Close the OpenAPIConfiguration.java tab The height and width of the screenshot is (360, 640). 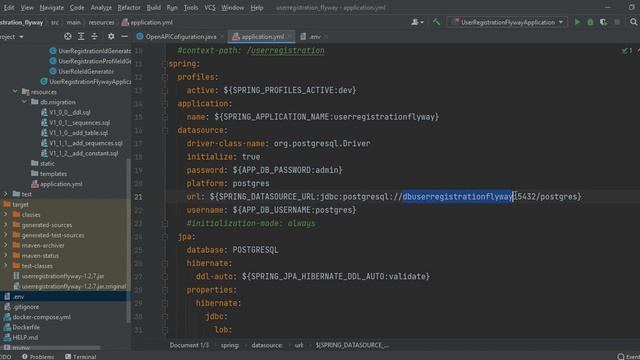click(x=222, y=37)
